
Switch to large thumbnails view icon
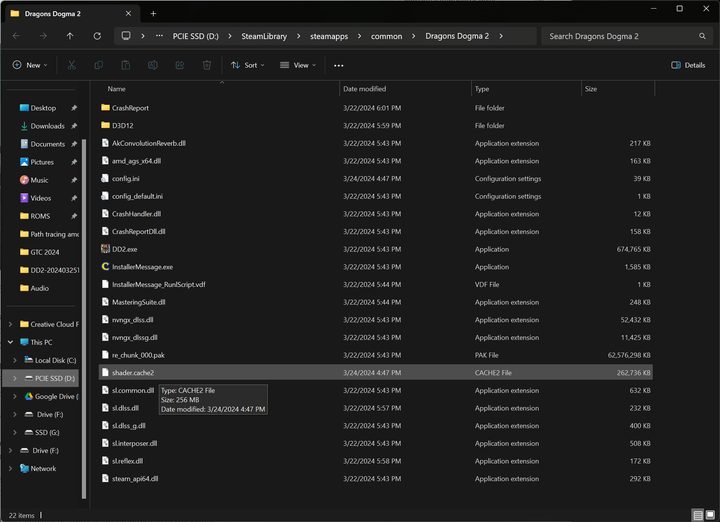(710, 515)
